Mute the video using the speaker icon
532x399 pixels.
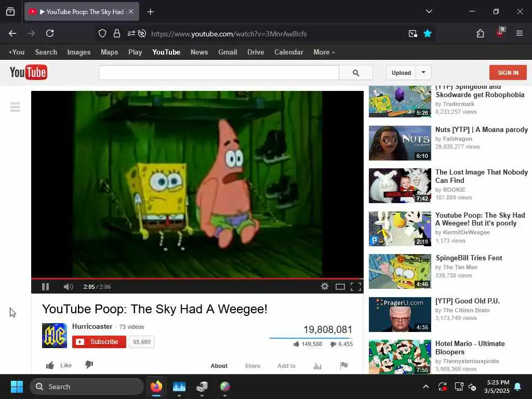(x=68, y=287)
